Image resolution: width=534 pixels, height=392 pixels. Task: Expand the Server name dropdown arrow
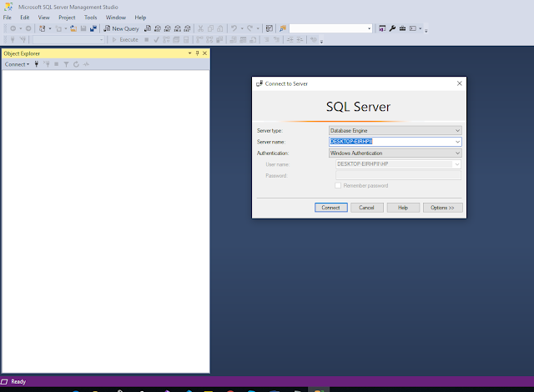pos(458,142)
